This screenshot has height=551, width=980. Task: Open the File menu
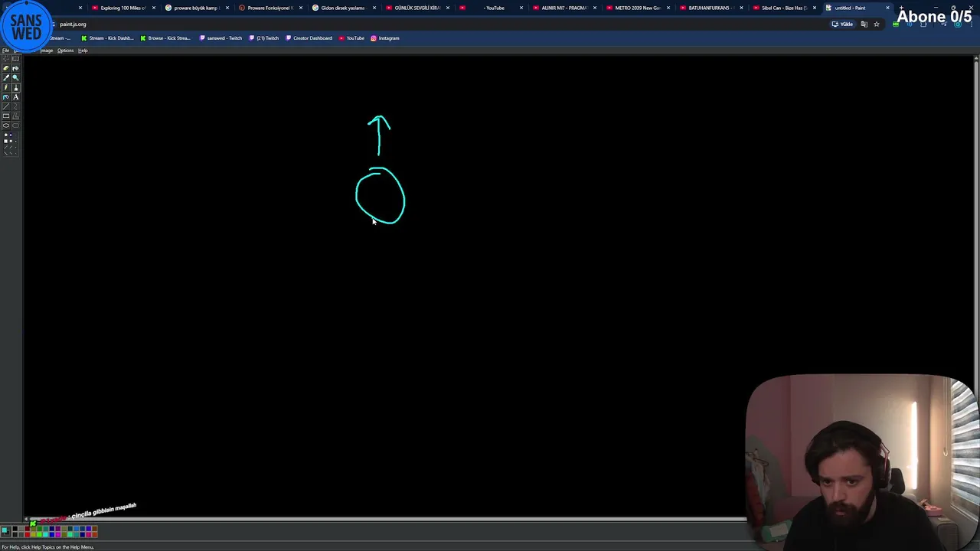[5, 51]
